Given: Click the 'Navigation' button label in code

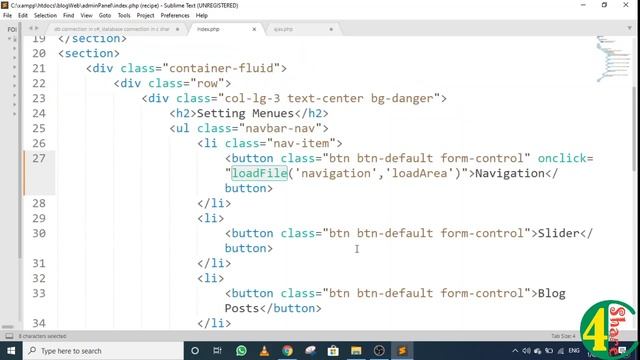Looking at the screenshot, I should (x=510, y=173).
